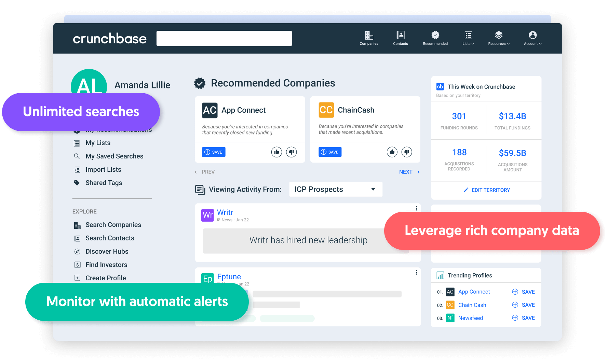Click the Newsfeed Nf logo in Trending Profiles
This screenshot has height=364, width=607.
(450, 318)
